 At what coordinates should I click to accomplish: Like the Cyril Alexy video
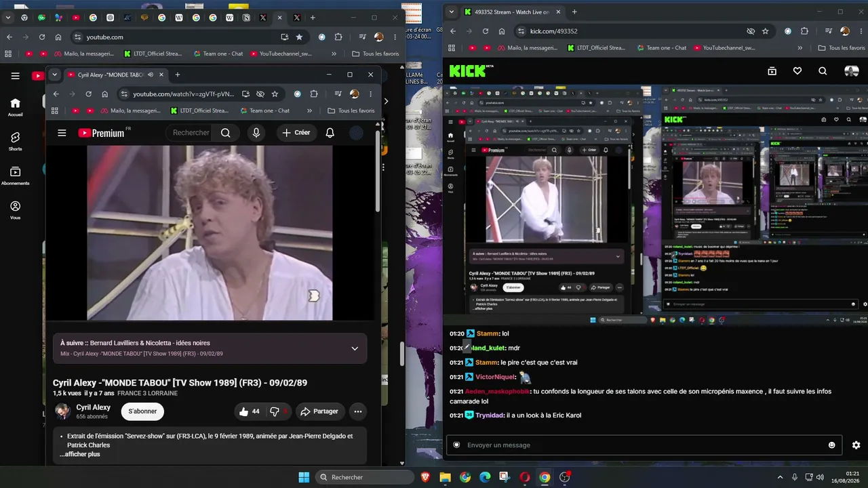[x=249, y=411]
